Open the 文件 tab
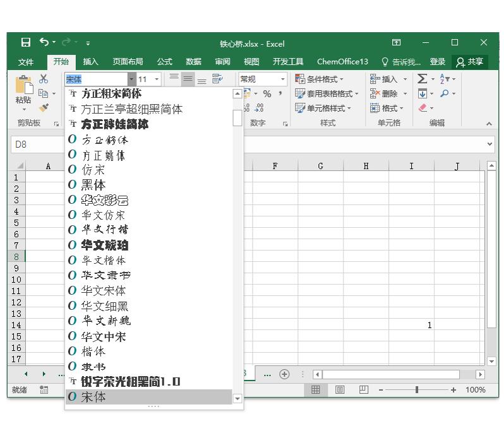 coord(26,62)
